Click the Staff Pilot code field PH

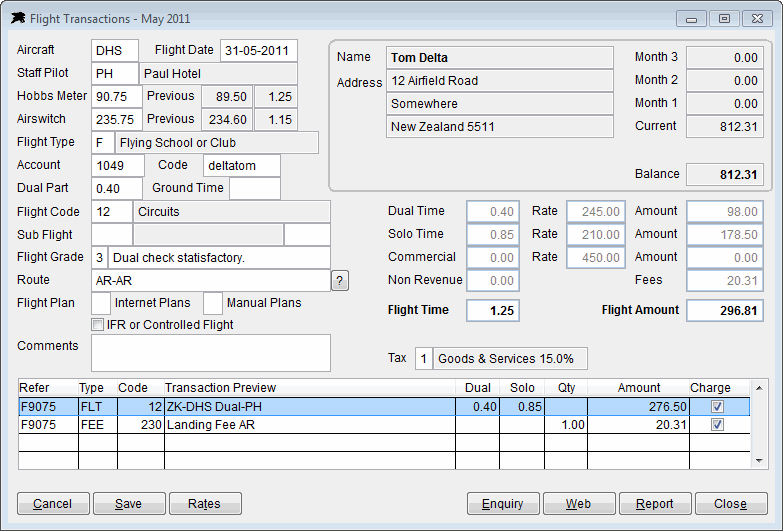tap(115, 73)
